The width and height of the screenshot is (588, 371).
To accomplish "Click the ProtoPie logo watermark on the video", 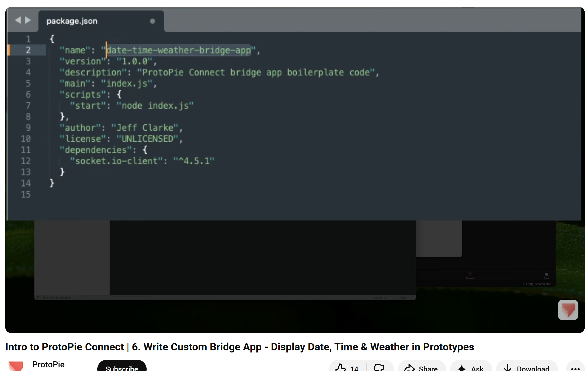I will pos(568,310).
